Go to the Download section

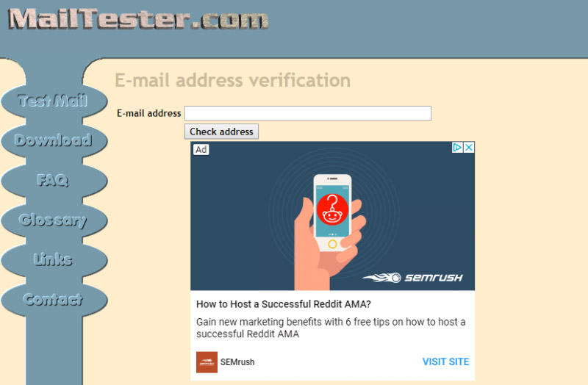(54, 140)
